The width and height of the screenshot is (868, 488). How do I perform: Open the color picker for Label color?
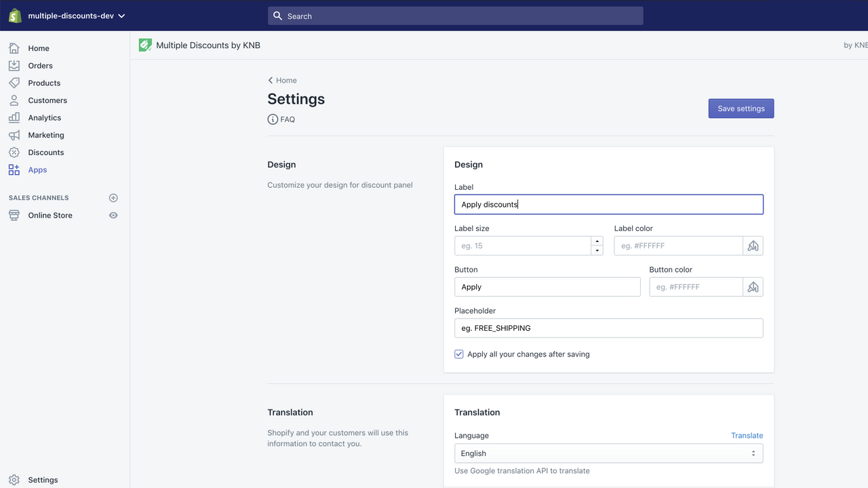pos(753,245)
